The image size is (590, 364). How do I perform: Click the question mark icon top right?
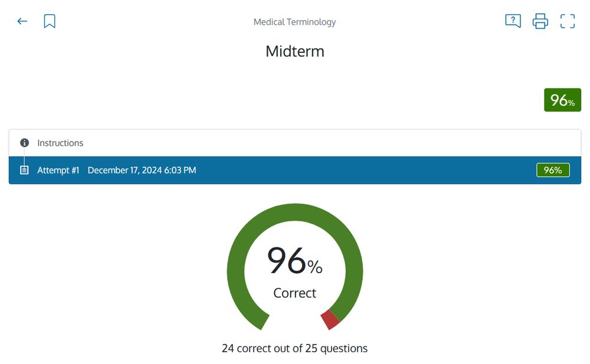513,21
